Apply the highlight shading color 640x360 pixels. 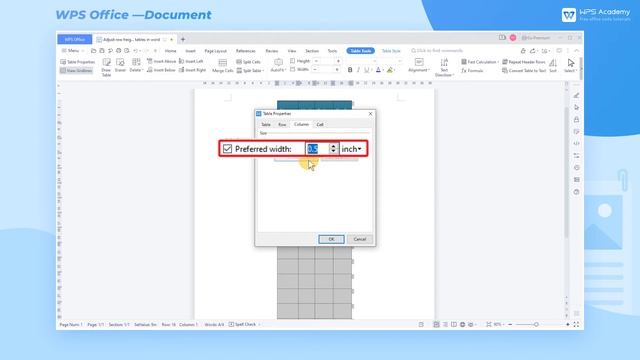coord(390,70)
